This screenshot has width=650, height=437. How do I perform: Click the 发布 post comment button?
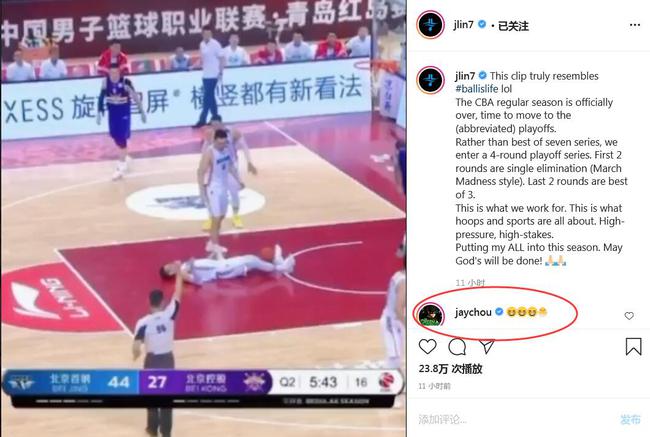point(630,419)
